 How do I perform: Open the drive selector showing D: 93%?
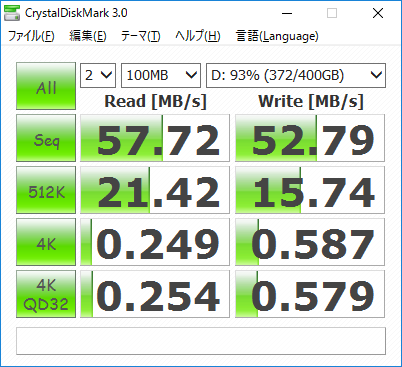(296, 75)
